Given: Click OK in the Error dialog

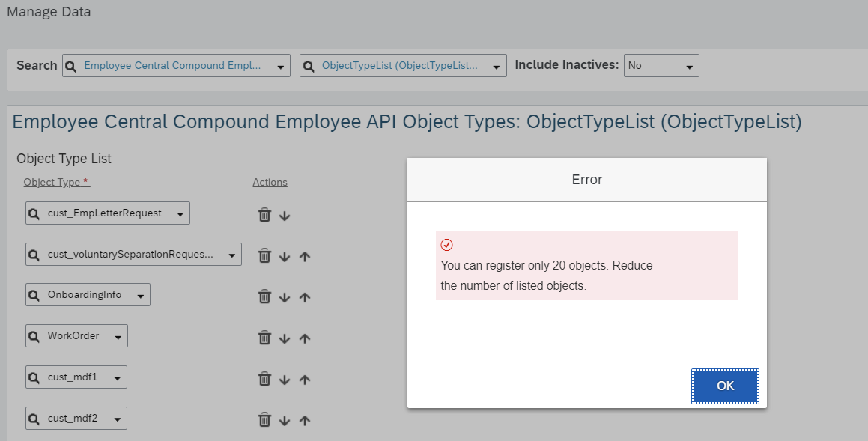Looking at the screenshot, I should pos(725,386).
